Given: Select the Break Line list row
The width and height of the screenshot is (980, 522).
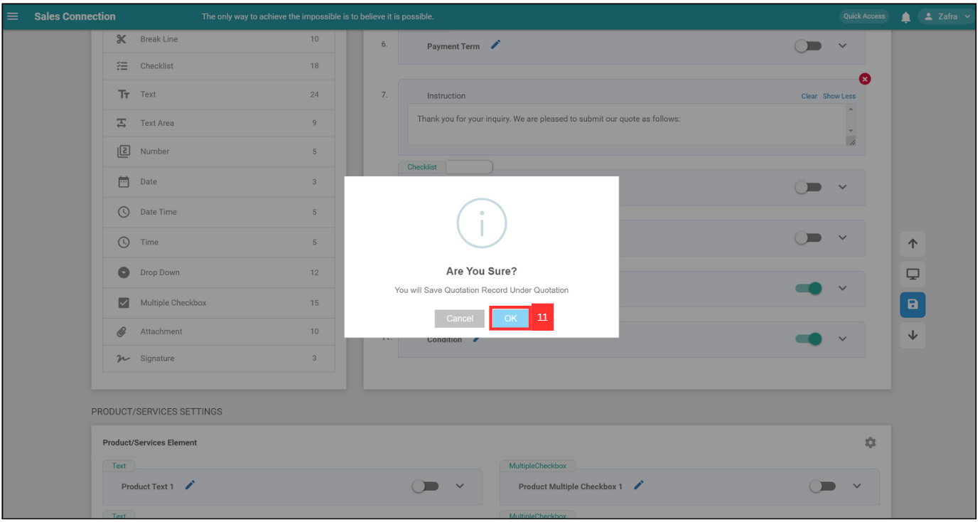Looking at the screenshot, I should click(219, 39).
